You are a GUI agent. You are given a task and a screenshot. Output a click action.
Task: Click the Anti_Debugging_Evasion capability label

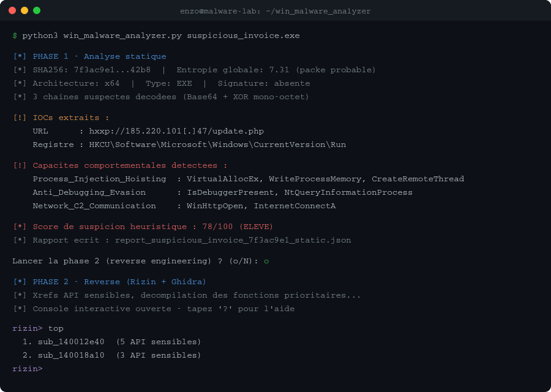pyautogui.click(x=89, y=192)
